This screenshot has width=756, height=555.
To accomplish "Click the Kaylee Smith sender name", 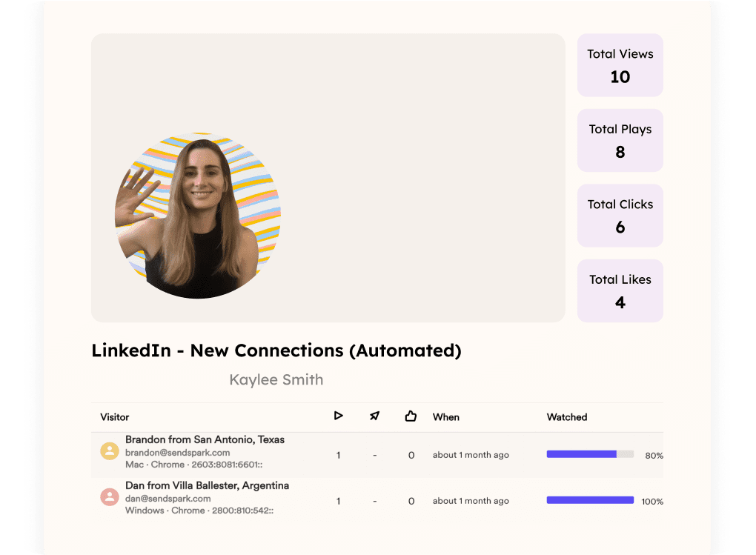I will pyautogui.click(x=276, y=379).
